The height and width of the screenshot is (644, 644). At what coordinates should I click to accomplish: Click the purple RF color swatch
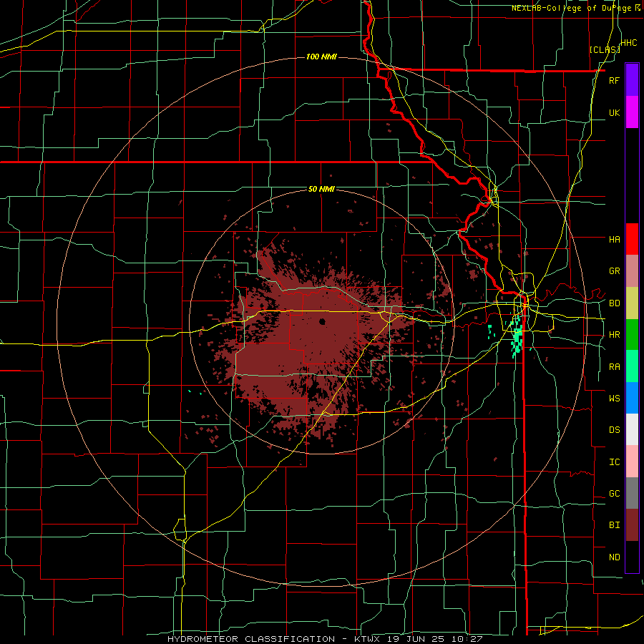(x=632, y=80)
